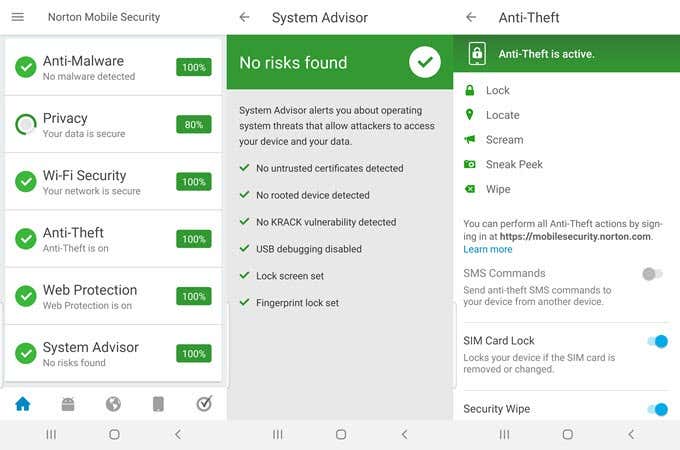The height and width of the screenshot is (450, 680).
Task: Open the Web Protection feature row
Action: click(113, 296)
